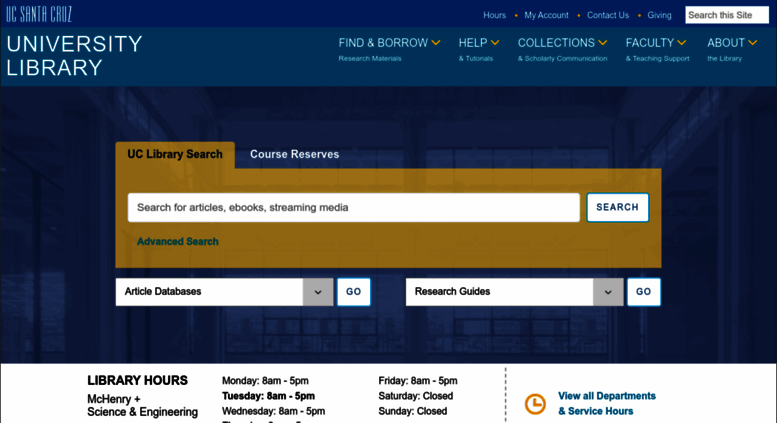Click the Wednesday: 8am - 5pm entry
The height and width of the screenshot is (423, 777).
coord(274,412)
